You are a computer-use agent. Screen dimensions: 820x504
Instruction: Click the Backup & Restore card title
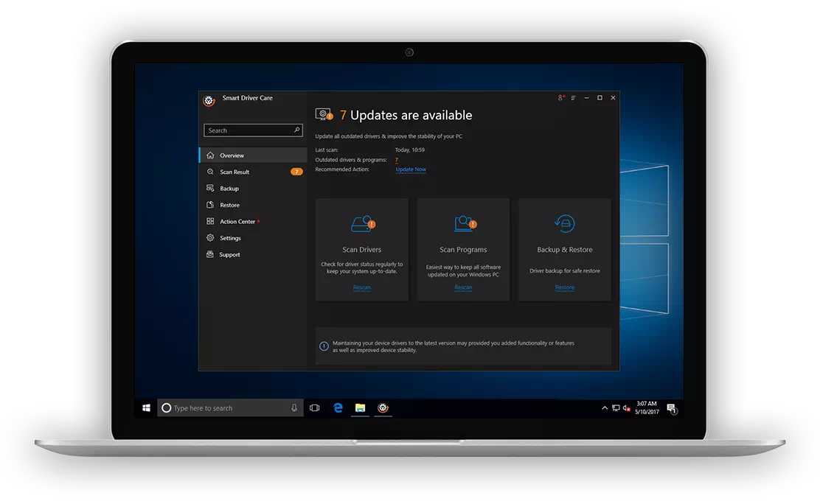[564, 249]
